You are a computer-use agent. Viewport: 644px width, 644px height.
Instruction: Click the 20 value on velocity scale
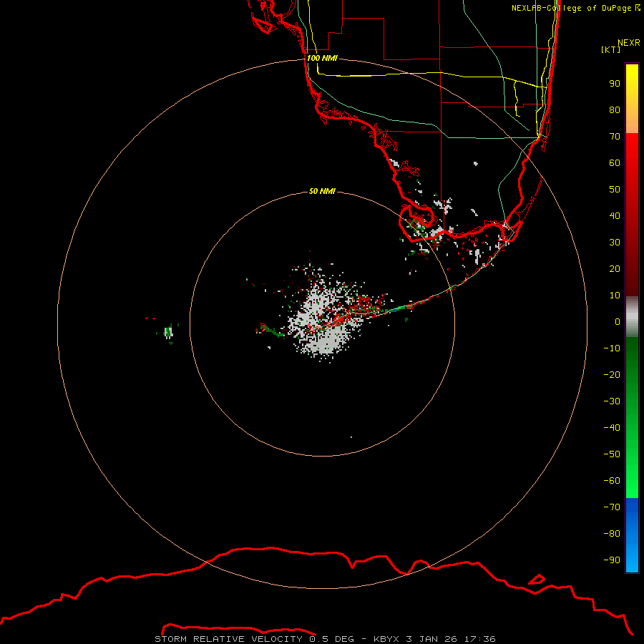615,268
